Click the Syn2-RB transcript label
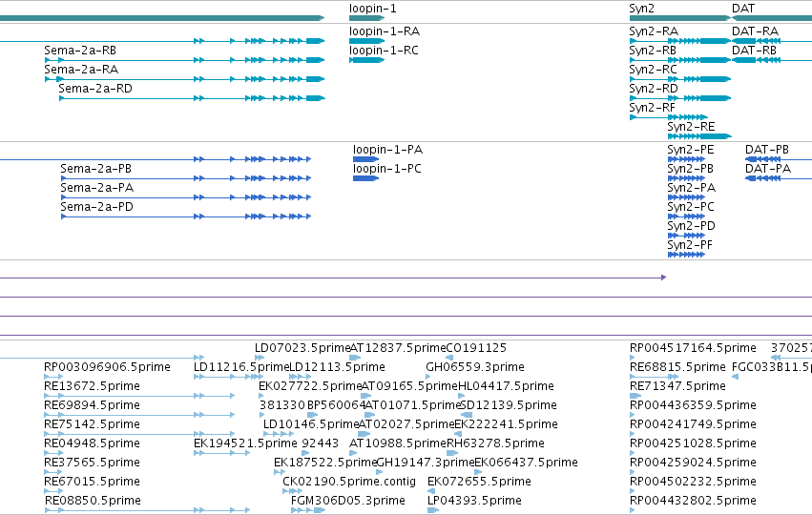 (x=653, y=51)
